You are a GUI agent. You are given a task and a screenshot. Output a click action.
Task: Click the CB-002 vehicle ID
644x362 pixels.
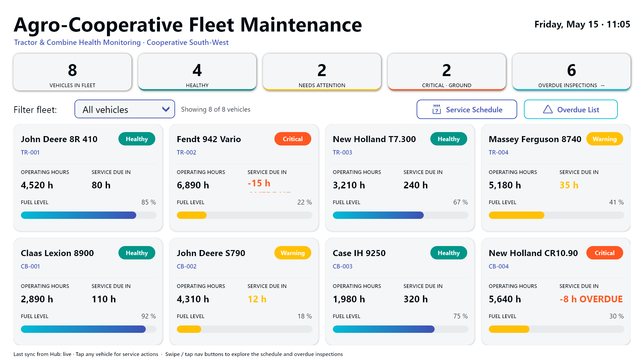[187, 266]
